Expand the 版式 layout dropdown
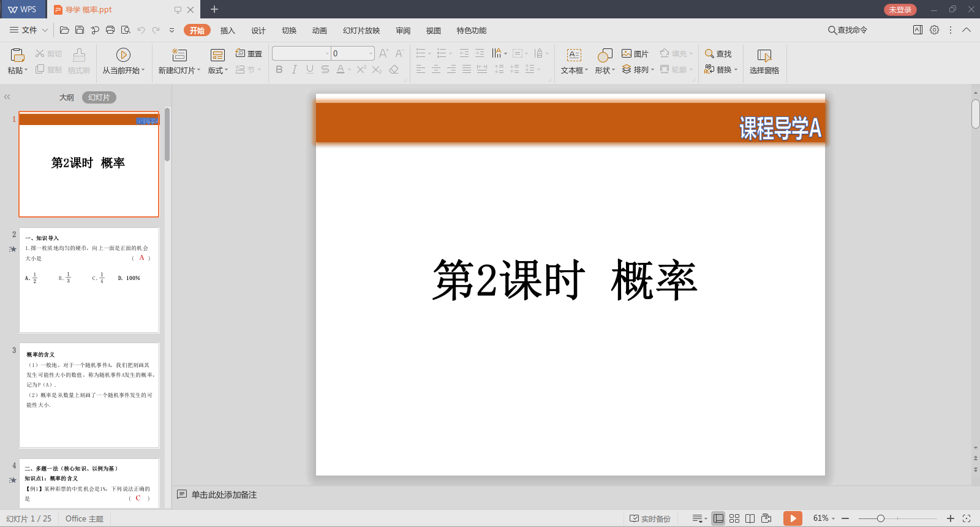This screenshot has width=980, height=527. 226,70
